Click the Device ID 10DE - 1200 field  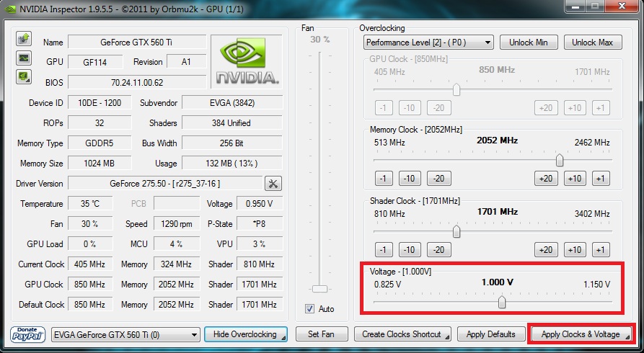coord(100,102)
